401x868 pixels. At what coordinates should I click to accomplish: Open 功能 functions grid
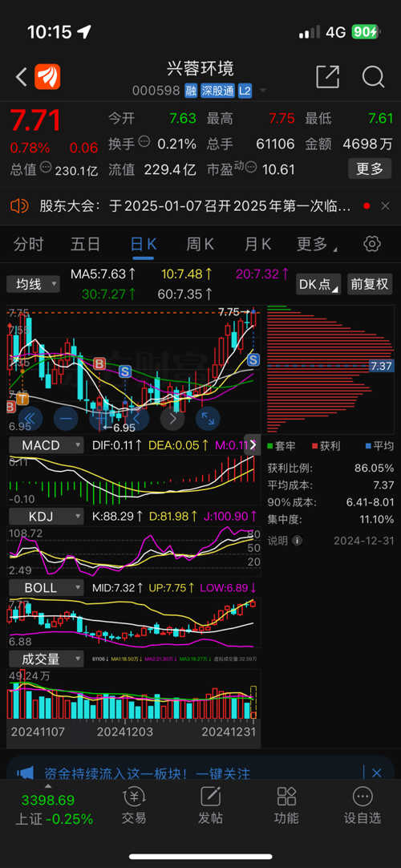point(286,805)
